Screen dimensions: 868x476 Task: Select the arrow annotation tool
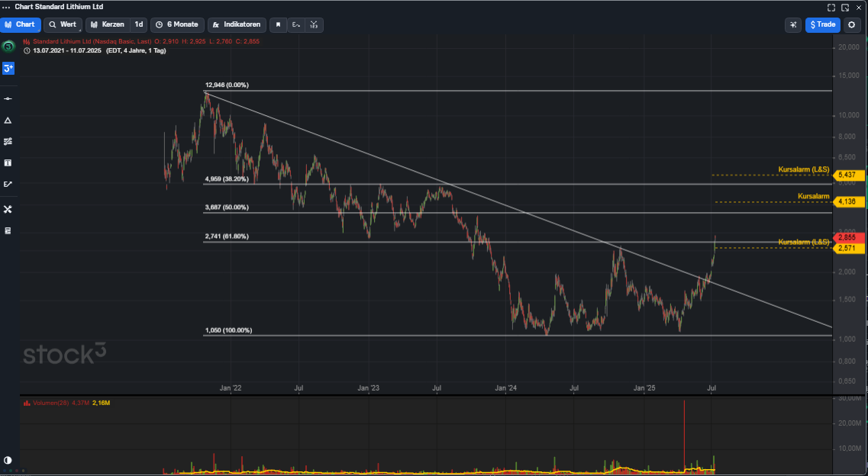pyautogui.click(x=8, y=185)
